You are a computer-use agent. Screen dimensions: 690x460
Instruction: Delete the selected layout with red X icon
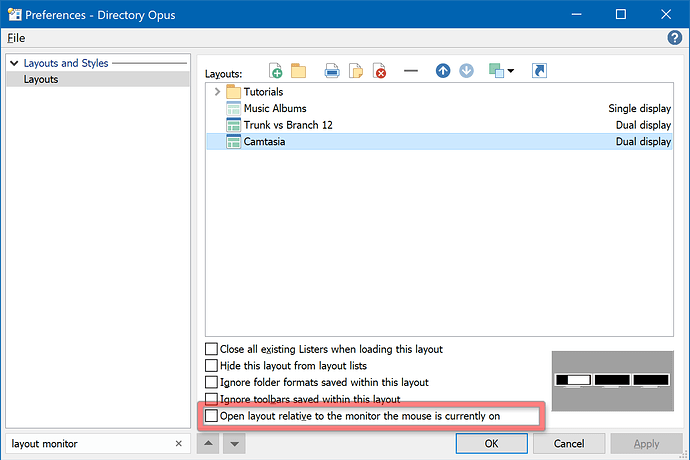379,71
